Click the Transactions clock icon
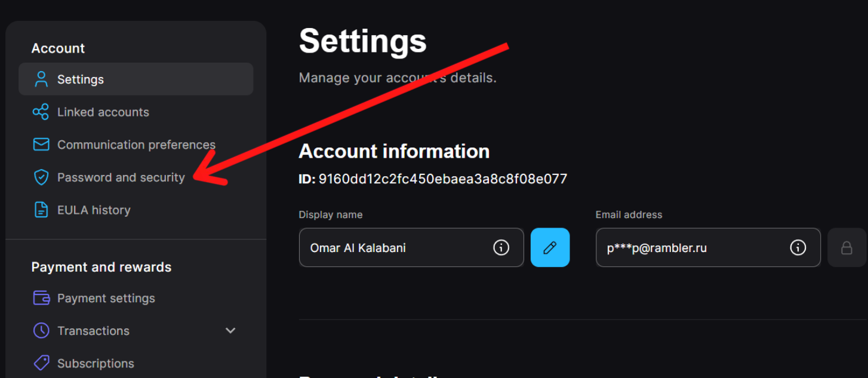Screen dimensions: 868x378 [x=41, y=331]
